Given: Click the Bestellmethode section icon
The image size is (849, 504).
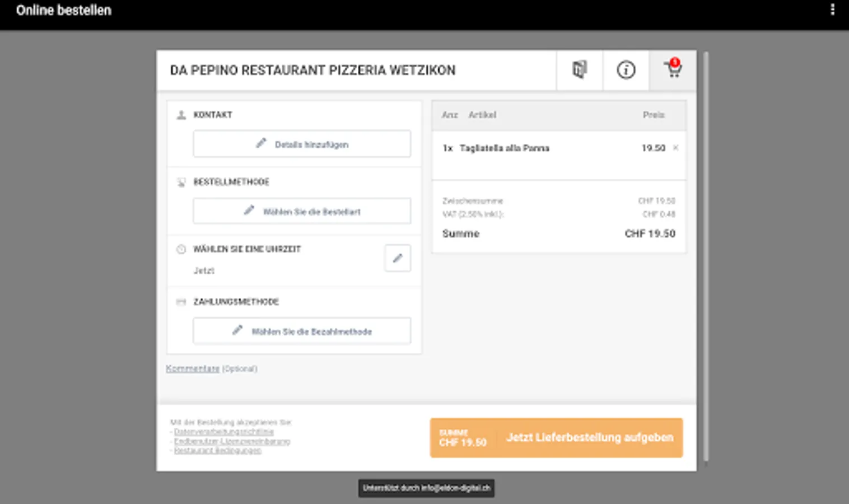Looking at the screenshot, I should tap(181, 183).
